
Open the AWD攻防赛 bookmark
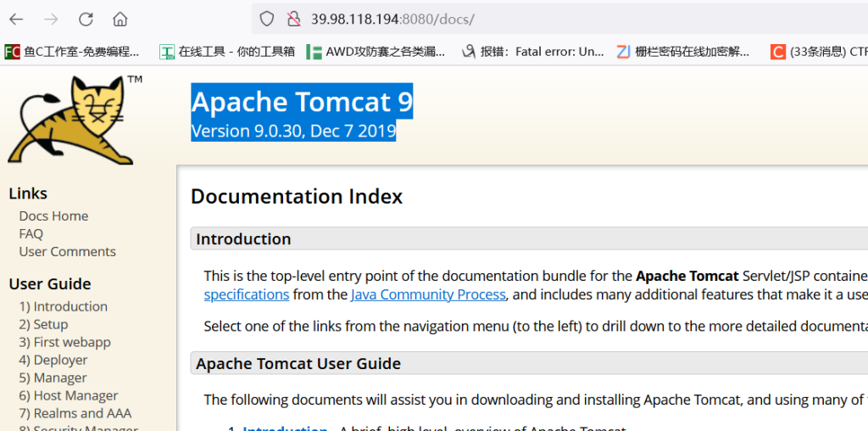click(376, 52)
